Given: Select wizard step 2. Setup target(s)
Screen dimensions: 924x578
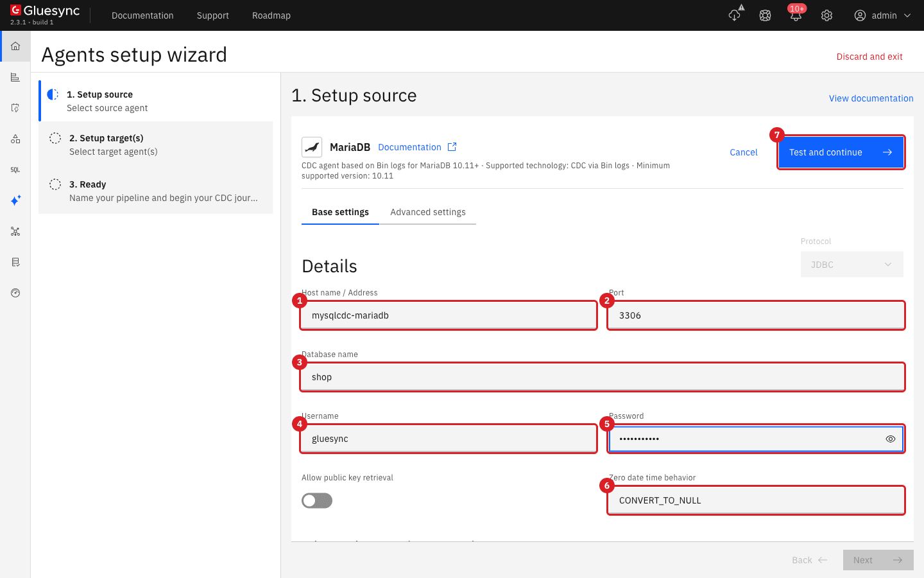Looking at the screenshot, I should 157,144.
